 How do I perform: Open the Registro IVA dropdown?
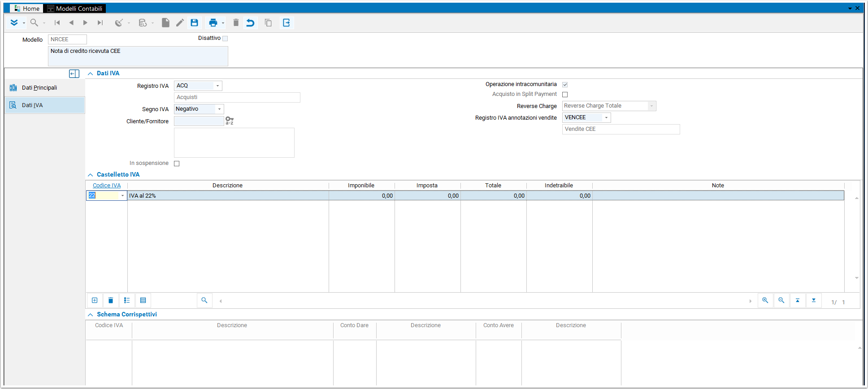[217, 86]
